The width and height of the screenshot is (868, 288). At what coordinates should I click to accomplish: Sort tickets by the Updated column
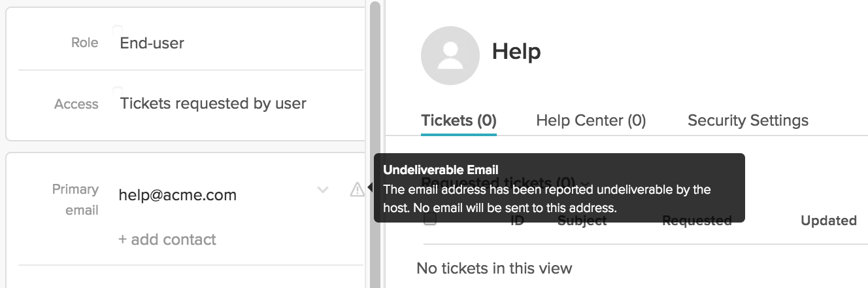coord(829,221)
